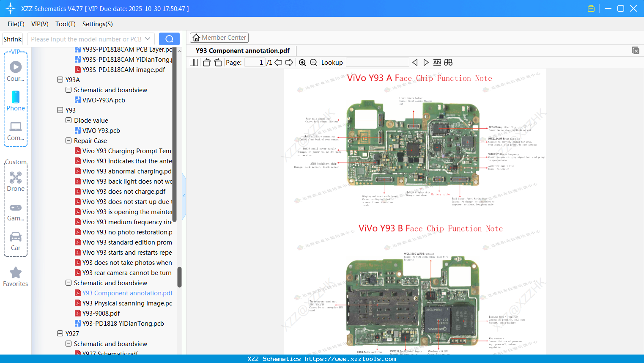Open the Tool(T) menu
644x363 pixels.
[x=65, y=24]
